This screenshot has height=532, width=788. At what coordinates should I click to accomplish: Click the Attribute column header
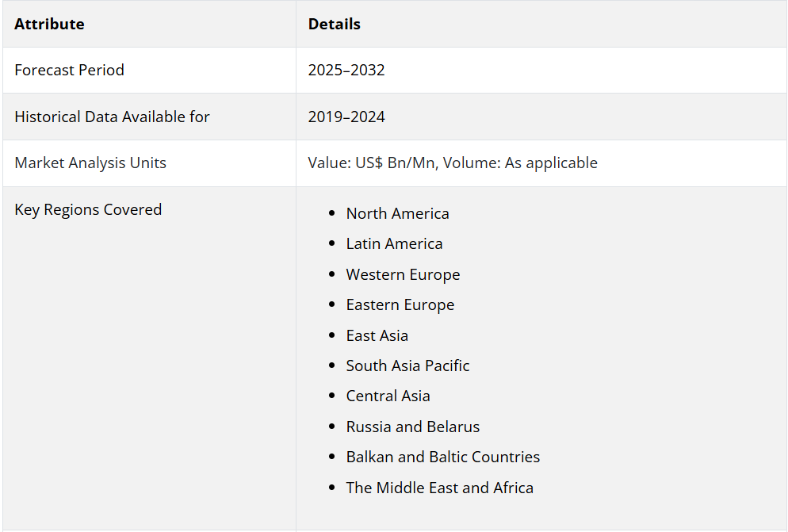(x=49, y=24)
